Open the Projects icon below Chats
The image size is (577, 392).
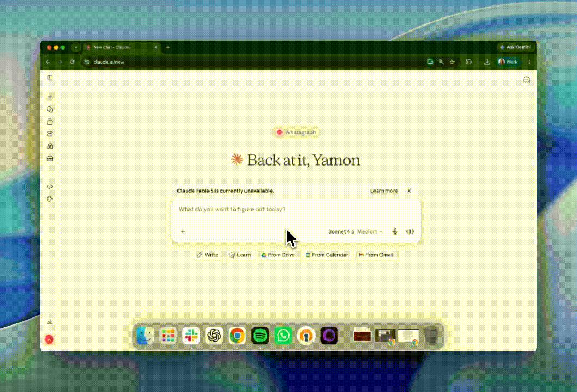(x=50, y=121)
